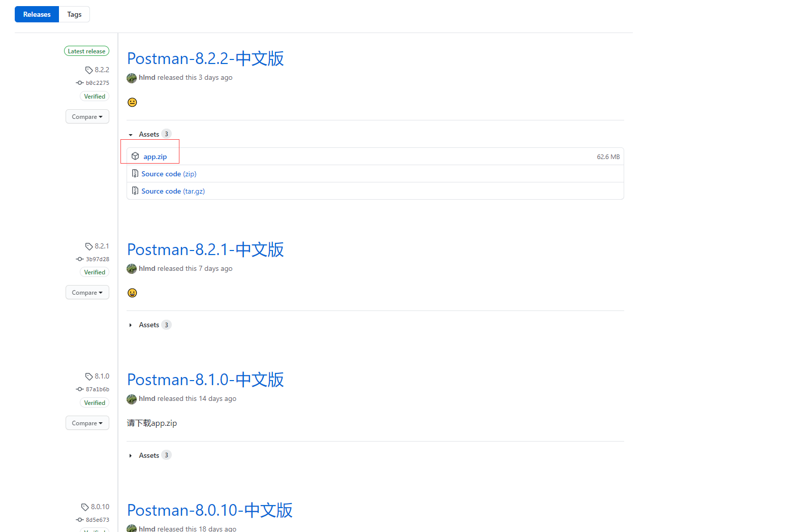798x532 pixels.
Task: Download app.zip from release 8.2.2
Action: pos(155,157)
